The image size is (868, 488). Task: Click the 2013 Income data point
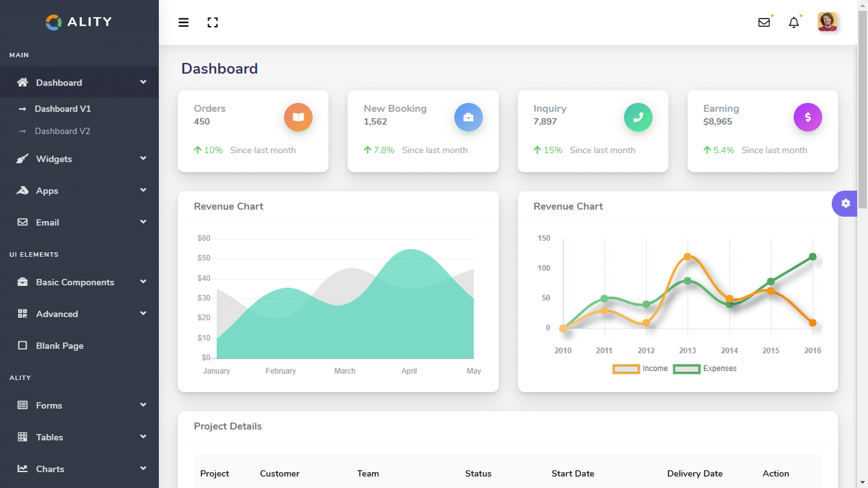688,257
